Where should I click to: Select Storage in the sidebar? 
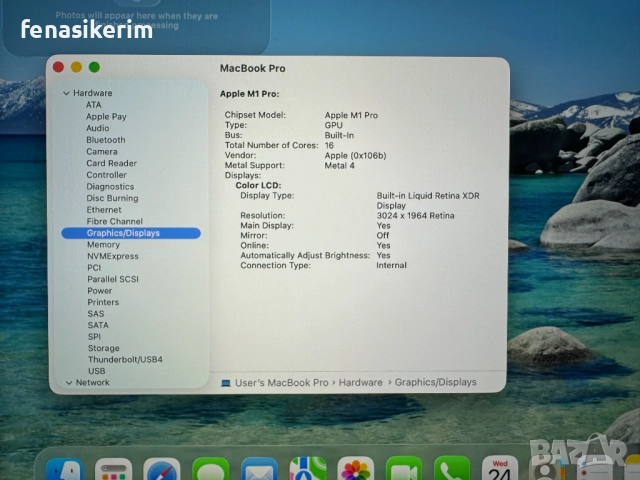(104, 348)
